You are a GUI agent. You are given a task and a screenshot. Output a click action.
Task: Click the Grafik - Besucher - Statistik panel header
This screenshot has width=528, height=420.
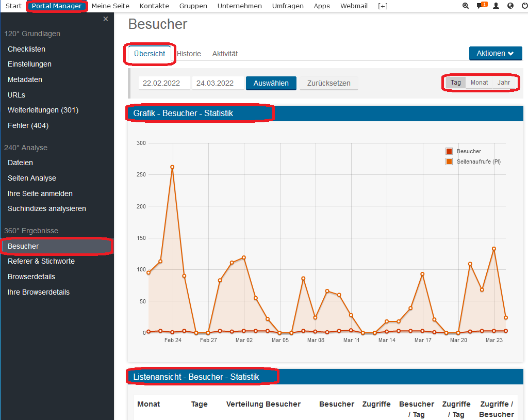point(325,114)
